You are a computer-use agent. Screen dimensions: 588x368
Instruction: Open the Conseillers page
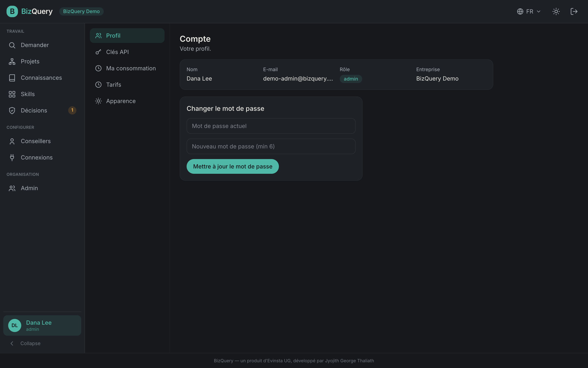coord(42,141)
